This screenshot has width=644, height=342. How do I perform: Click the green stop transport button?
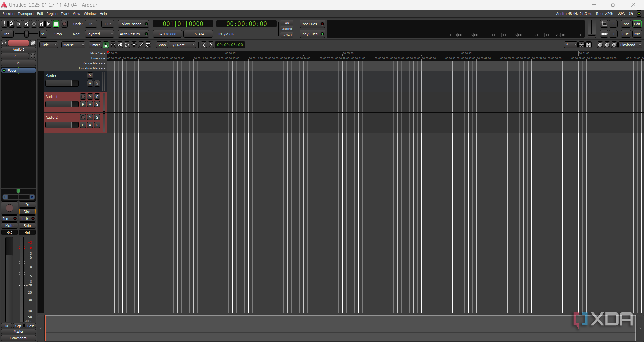click(56, 24)
